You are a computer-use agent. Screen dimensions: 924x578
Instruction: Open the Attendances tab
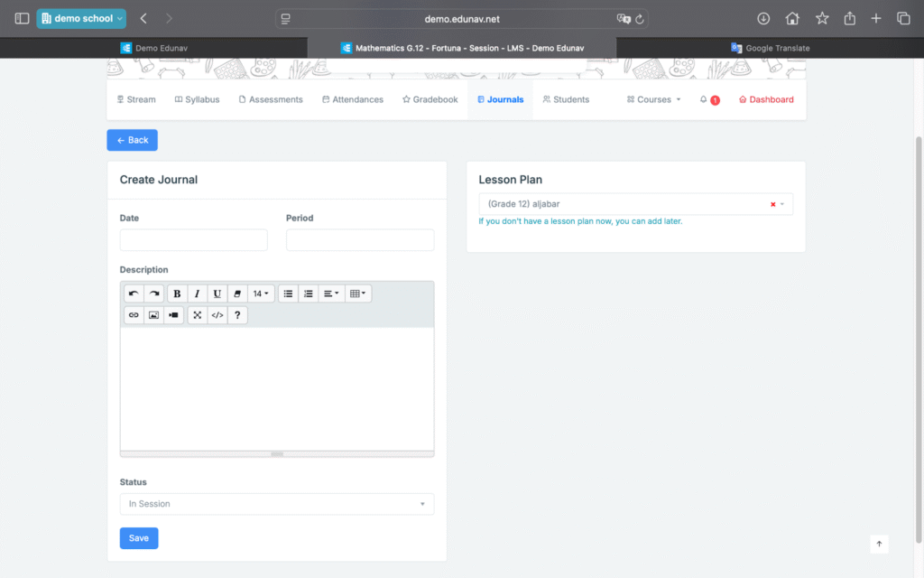click(x=352, y=99)
